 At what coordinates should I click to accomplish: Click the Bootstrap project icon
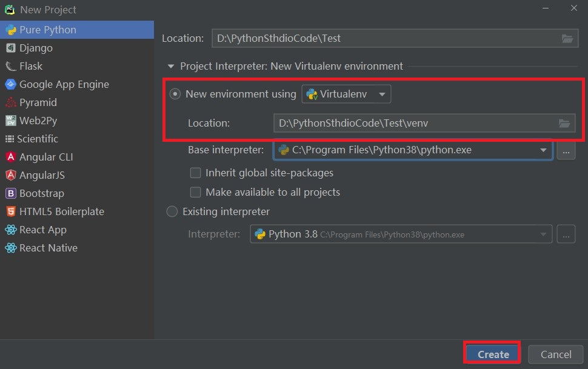[x=10, y=193]
